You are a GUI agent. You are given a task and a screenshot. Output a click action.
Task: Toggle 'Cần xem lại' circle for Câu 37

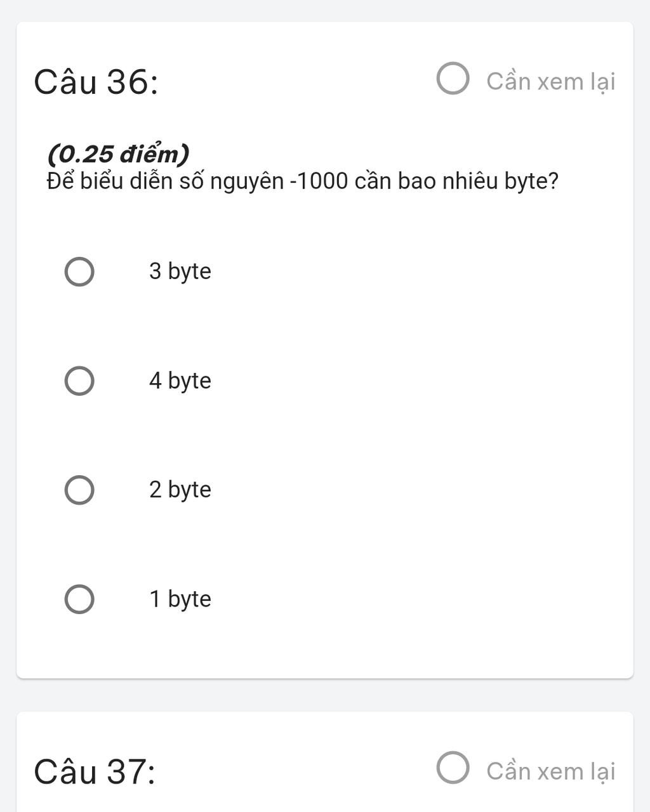tap(453, 768)
